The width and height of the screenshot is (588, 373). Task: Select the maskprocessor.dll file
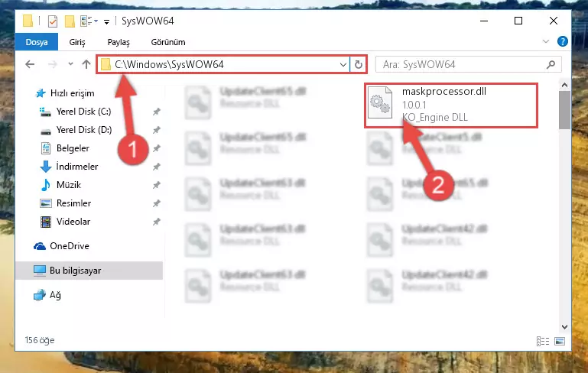tap(451, 105)
